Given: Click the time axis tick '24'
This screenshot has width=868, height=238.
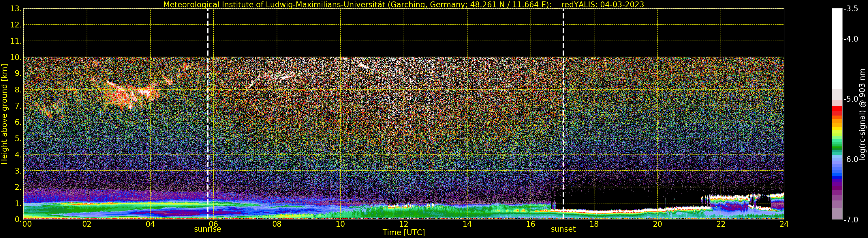Looking at the screenshot, I should tap(784, 224).
